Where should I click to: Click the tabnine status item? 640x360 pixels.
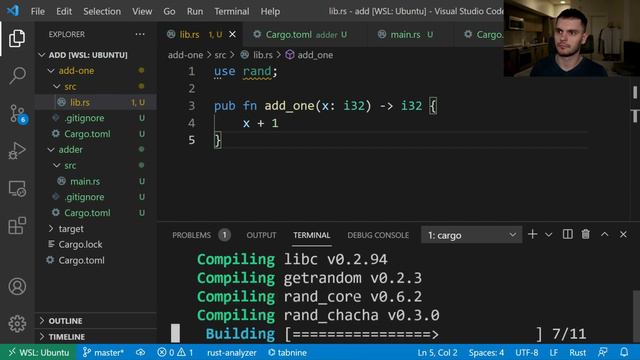click(287, 352)
